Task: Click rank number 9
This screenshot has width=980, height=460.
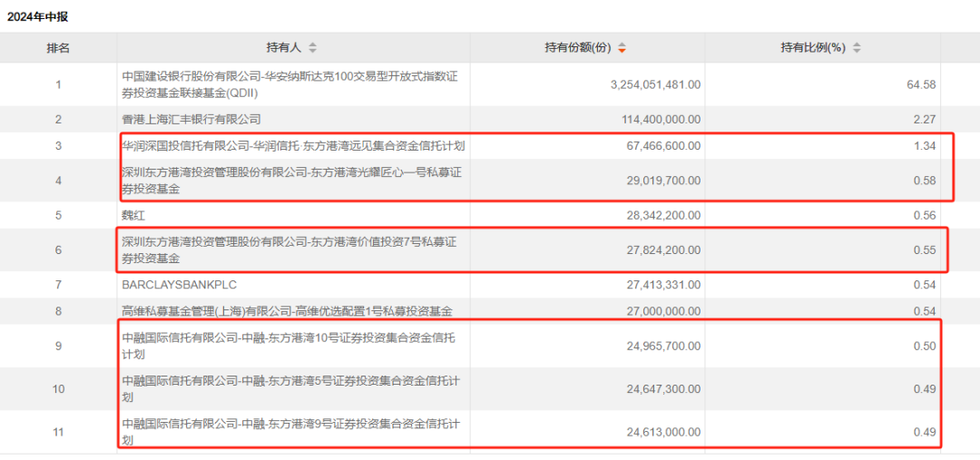Action: (58, 347)
